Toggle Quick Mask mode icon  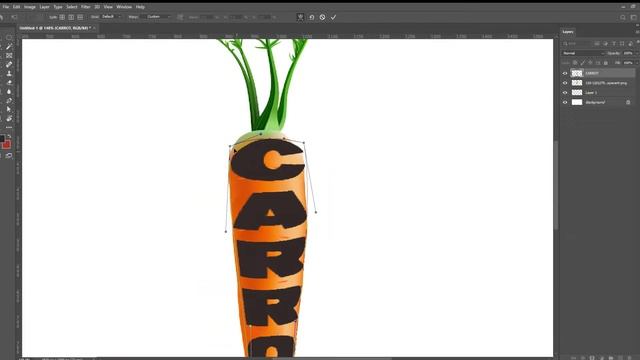click(9, 156)
